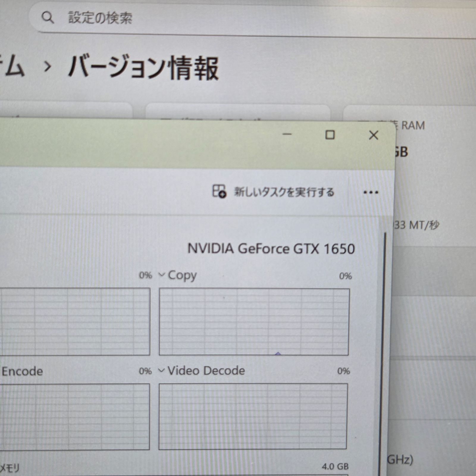This screenshot has height=476, width=476.
Task: Click the Copy engine usage graph
Action: [x=254, y=322]
